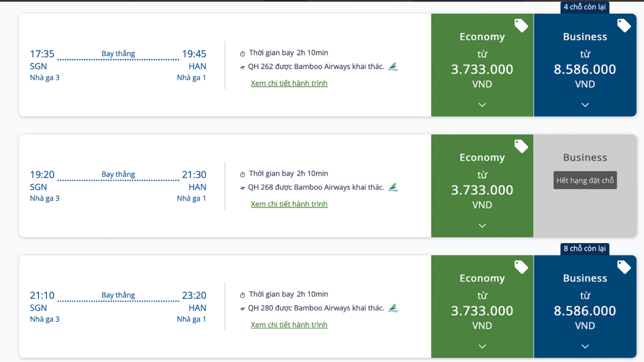The image size is (644, 362).
Task: Expand Economy fare chevron for 21:10 flight
Action: (x=482, y=346)
